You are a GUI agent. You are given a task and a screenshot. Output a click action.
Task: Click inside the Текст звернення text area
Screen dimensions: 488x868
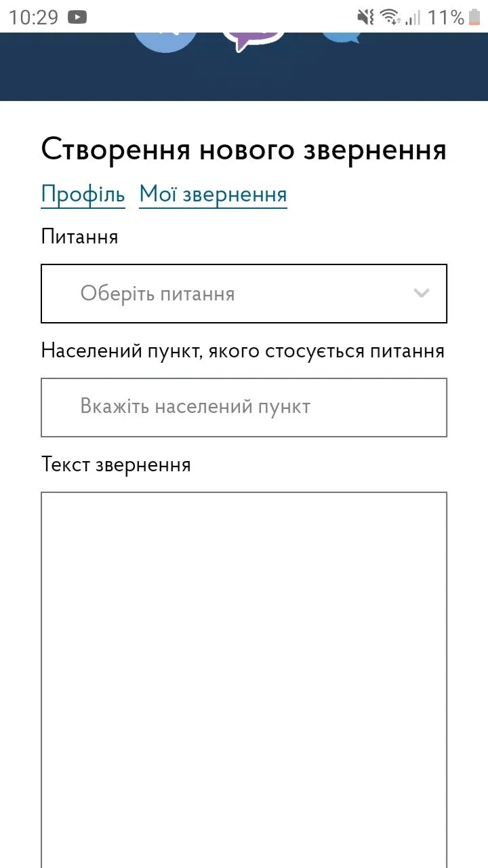[x=244, y=678]
